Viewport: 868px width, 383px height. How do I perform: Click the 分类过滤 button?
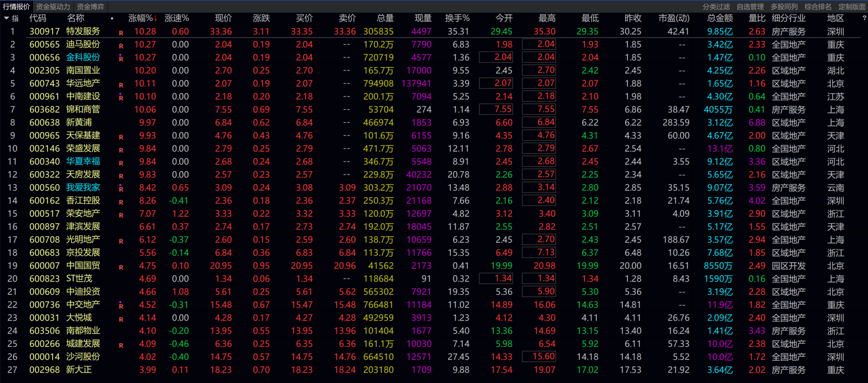click(716, 6)
